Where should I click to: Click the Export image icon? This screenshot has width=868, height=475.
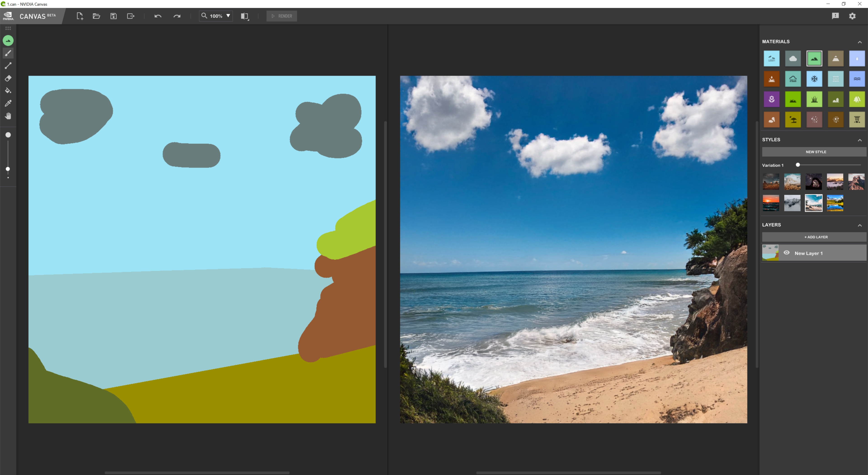[131, 16]
